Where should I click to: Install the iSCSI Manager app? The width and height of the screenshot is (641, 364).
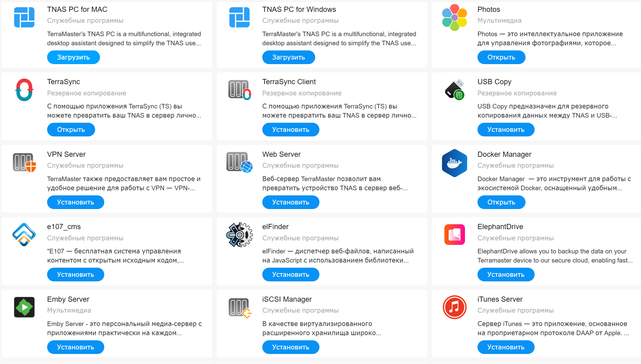pyautogui.click(x=291, y=347)
